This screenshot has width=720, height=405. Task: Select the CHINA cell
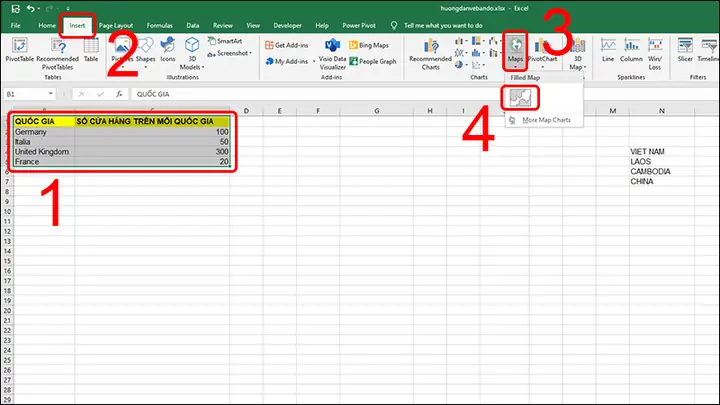tap(662, 181)
